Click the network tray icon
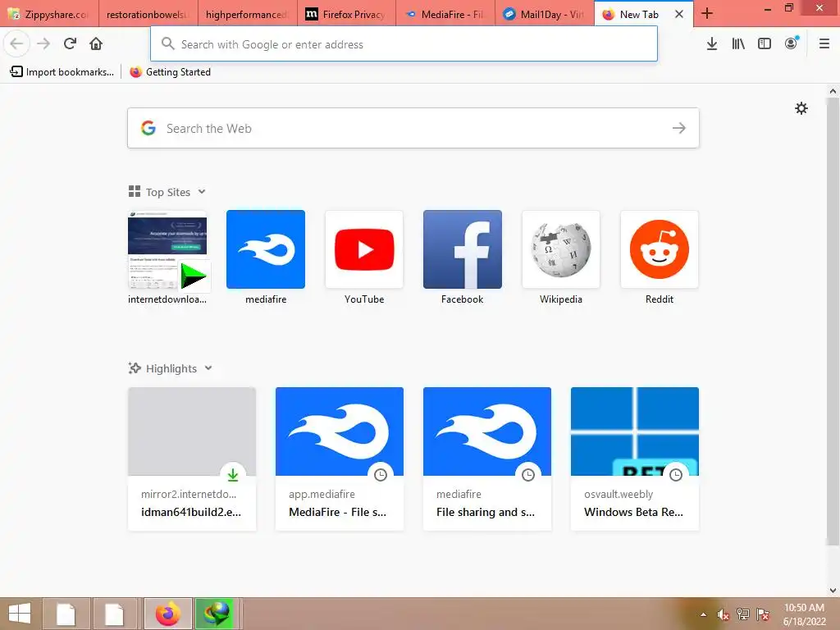The image size is (840, 630). click(x=743, y=614)
